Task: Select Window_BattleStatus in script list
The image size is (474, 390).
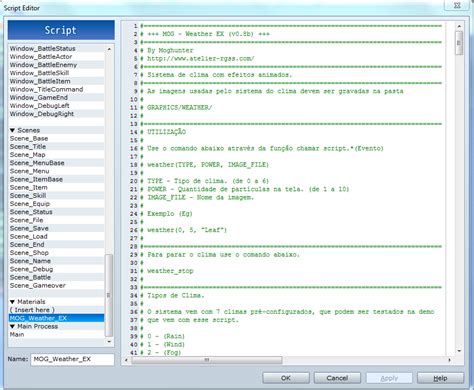Action: [57, 49]
